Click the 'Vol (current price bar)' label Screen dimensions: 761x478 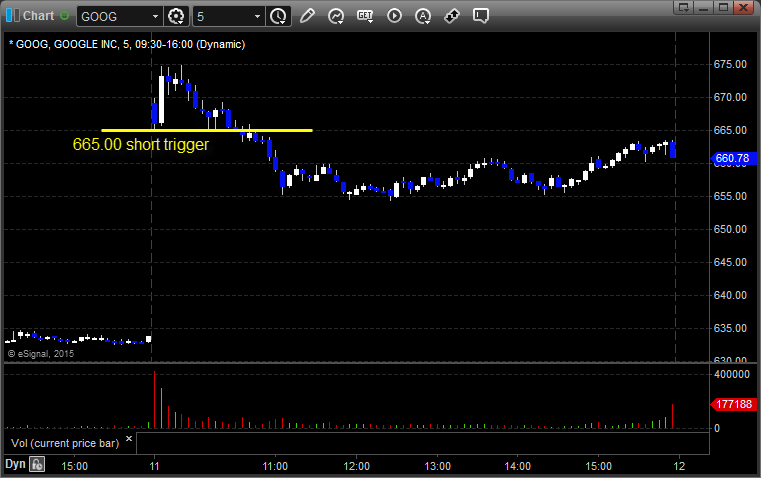click(x=65, y=443)
